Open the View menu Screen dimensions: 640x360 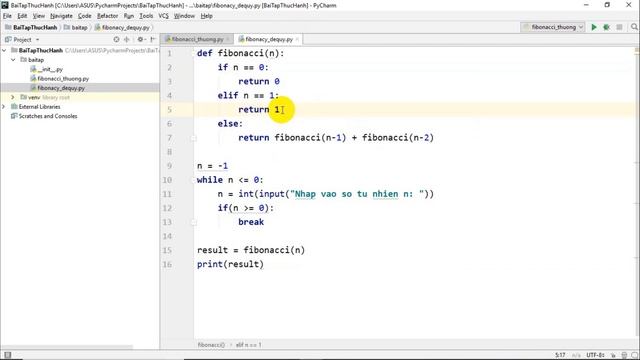coord(39,16)
